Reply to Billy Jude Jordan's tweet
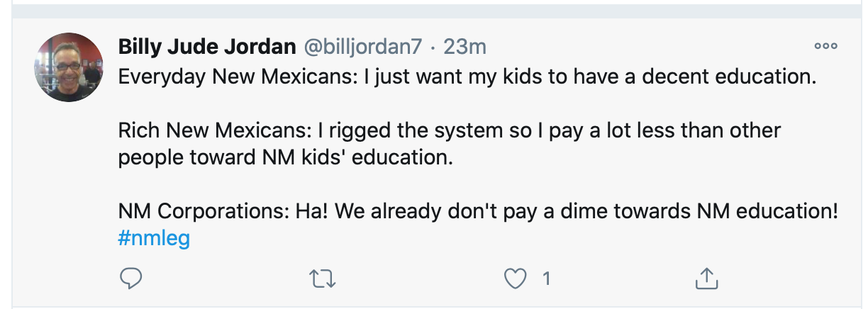 click(131, 279)
